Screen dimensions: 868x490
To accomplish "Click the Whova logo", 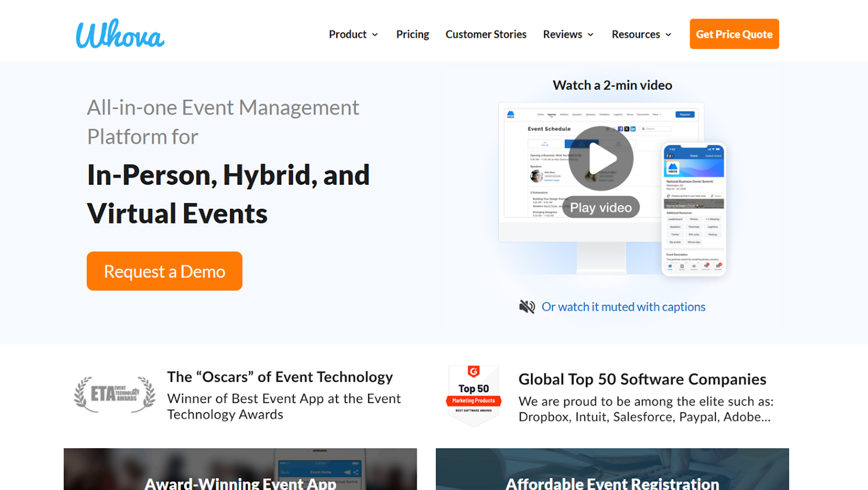I will [x=119, y=34].
